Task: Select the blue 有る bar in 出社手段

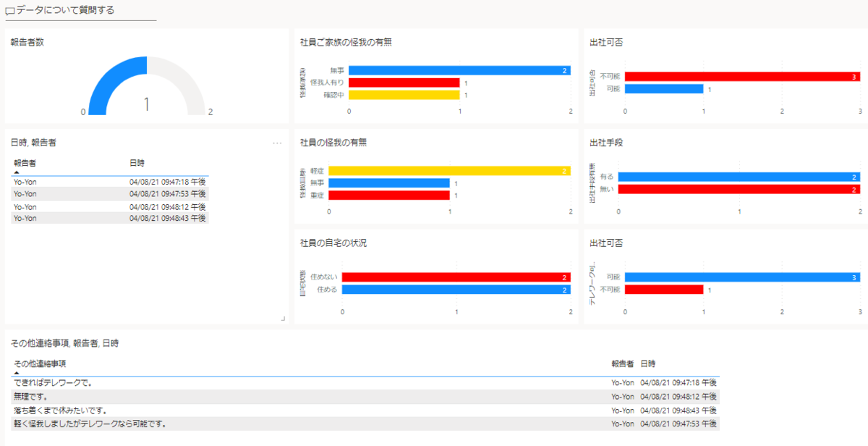Action: pyautogui.click(x=739, y=177)
